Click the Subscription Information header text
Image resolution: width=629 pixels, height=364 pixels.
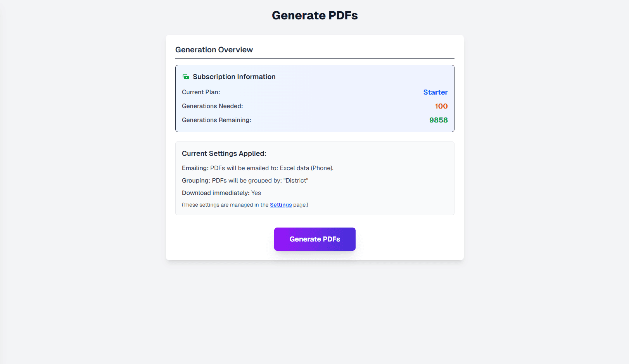(x=234, y=76)
